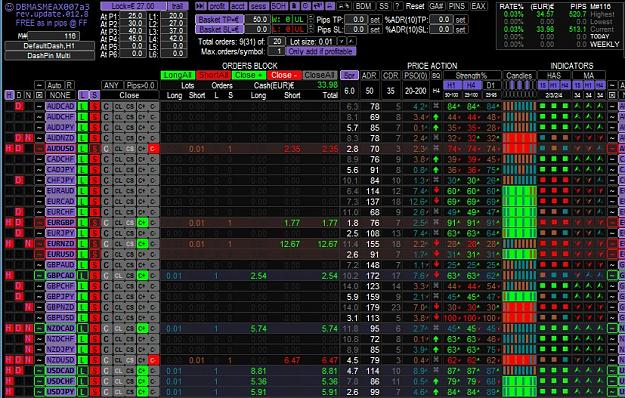Toggle the Only add if profitable option
Screen dimensions: 625x398
point(320,51)
